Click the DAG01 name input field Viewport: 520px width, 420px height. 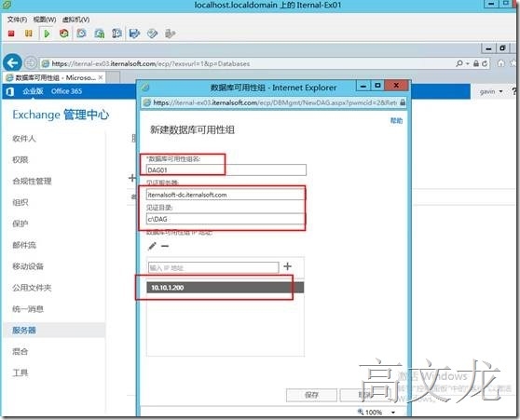coord(226,169)
